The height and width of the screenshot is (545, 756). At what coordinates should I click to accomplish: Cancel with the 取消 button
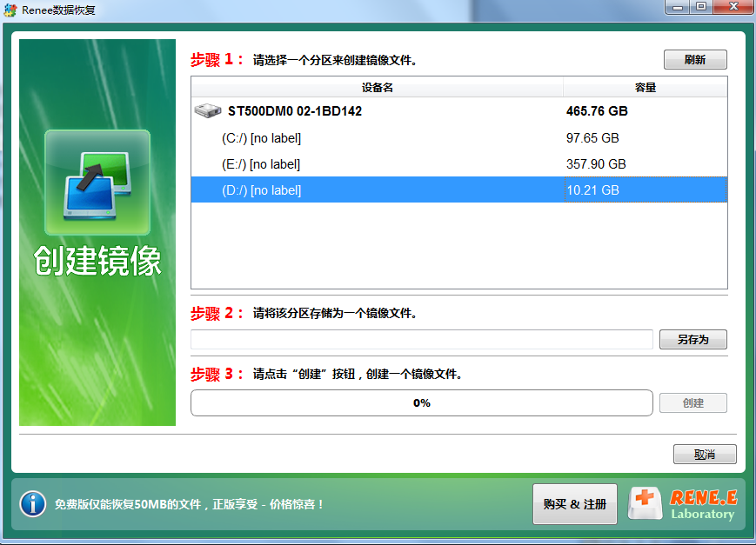click(x=705, y=454)
